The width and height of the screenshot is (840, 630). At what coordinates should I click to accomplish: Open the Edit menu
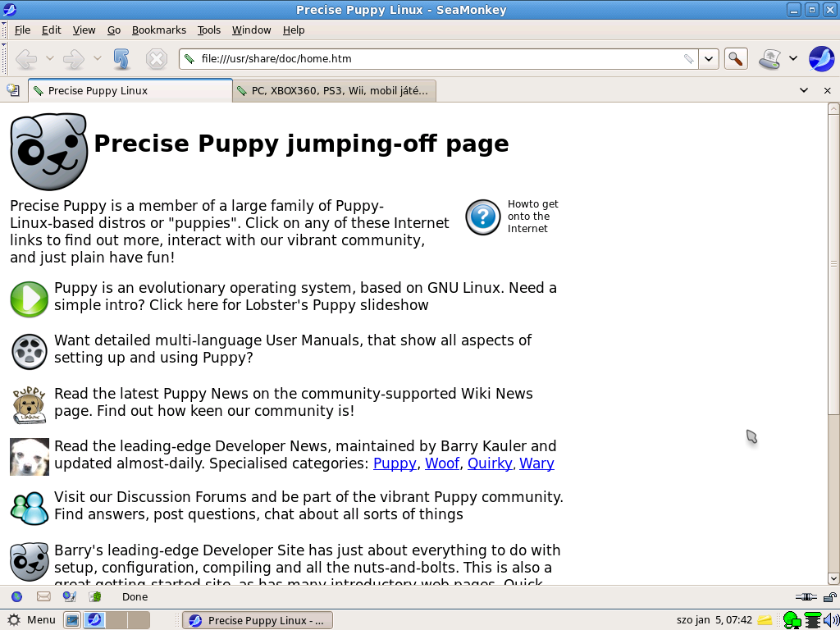pyautogui.click(x=52, y=30)
